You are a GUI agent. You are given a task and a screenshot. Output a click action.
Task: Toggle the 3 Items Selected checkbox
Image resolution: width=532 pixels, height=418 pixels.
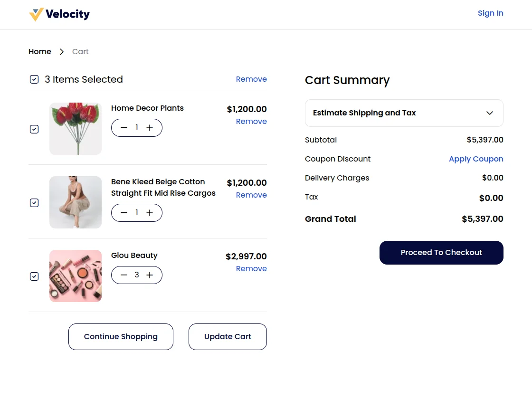pos(34,79)
